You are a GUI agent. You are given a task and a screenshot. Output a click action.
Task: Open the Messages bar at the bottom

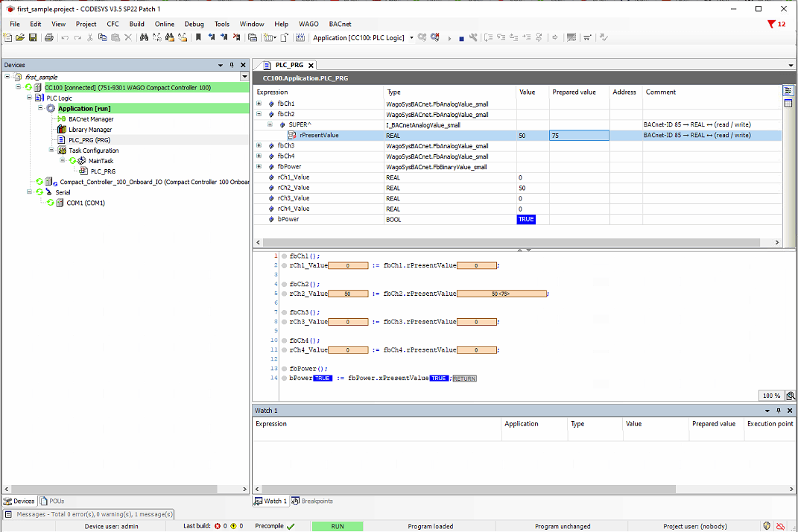(x=89, y=514)
